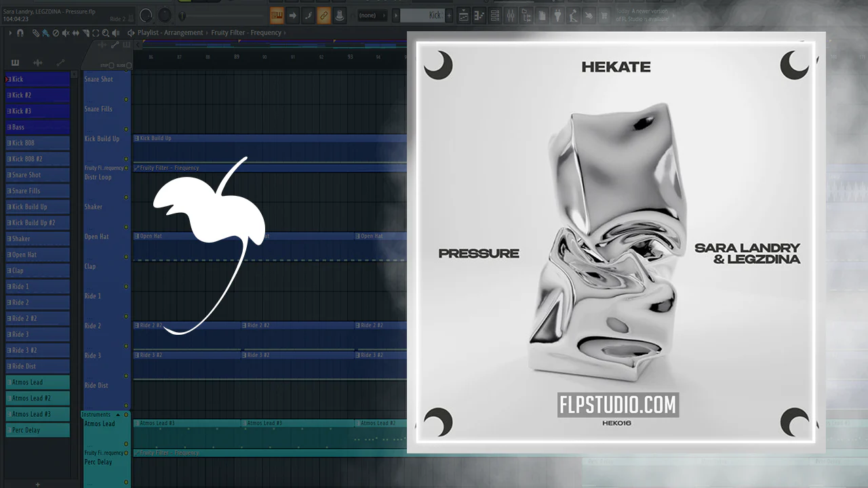This screenshot has height=488, width=868.
Task: Mute the Open Hat track
Action: tap(126, 257)
